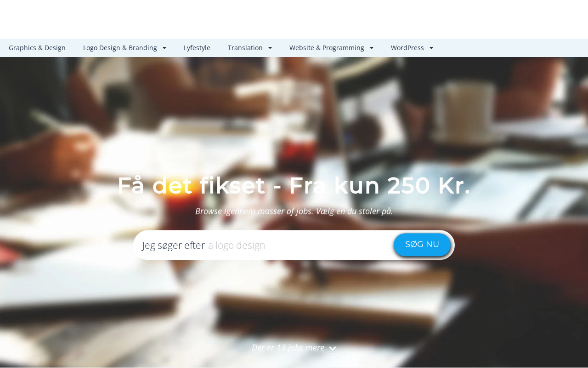The width and height of the screenshot is (588, 368).
Task: Click the chevron icon beside jobs mere
Action: 333,349
